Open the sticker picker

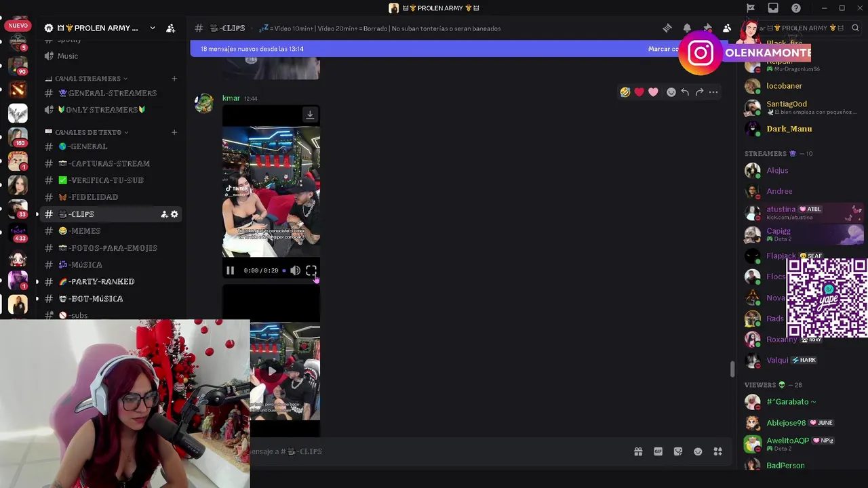pyautogui.click(x=678, y=451)
